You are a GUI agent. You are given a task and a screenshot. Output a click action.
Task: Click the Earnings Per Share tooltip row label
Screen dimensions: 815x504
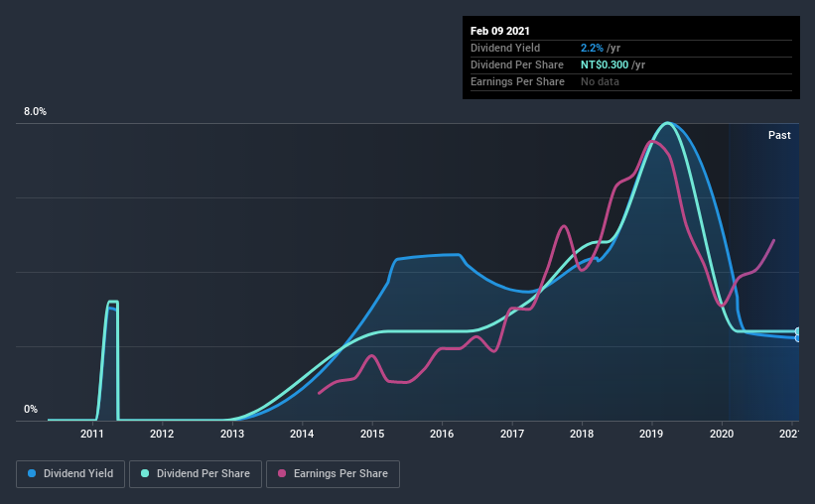pyautogui.click(x=517, y=81)
